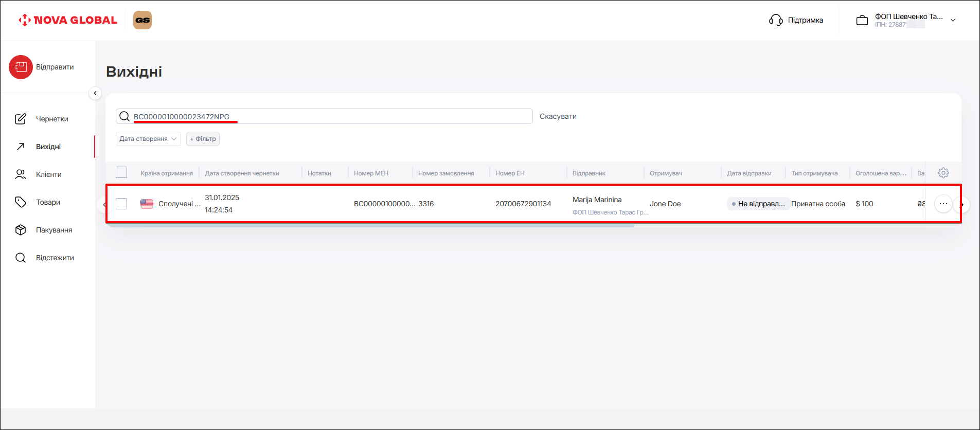Viewport: 980px width, 430px height.
Task: Collapse the left sidebar with the chevron
Action: [x=95, y=93]
